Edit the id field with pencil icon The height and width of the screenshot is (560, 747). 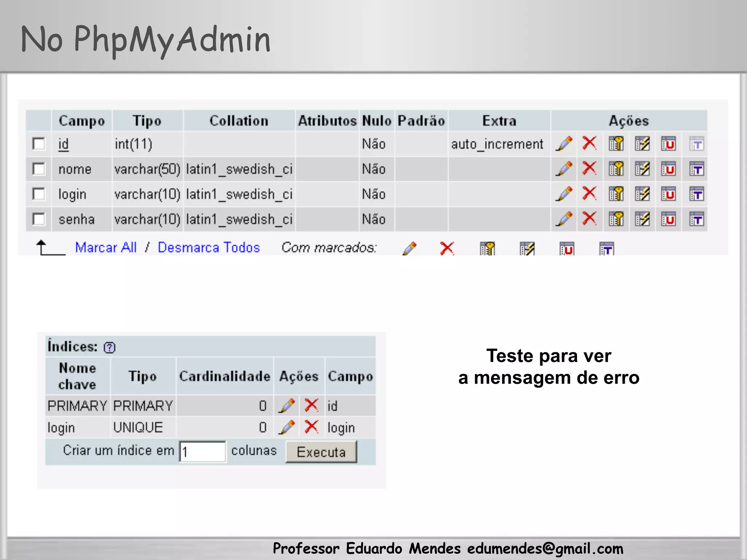(x=564, y=144)
